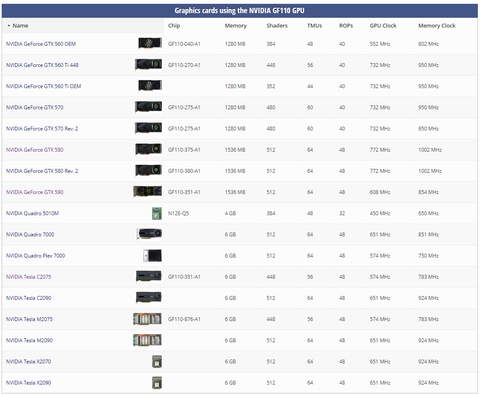This screenshot has height=396, width=480.
Task: Select the 851 MHz memory clock value
Action: click(x=429, y=234)
